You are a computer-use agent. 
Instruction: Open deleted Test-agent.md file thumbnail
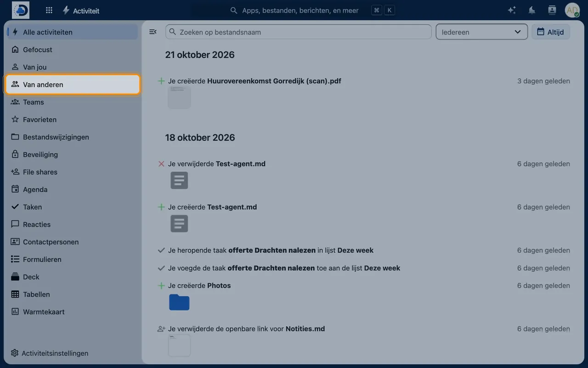(179, 180)
